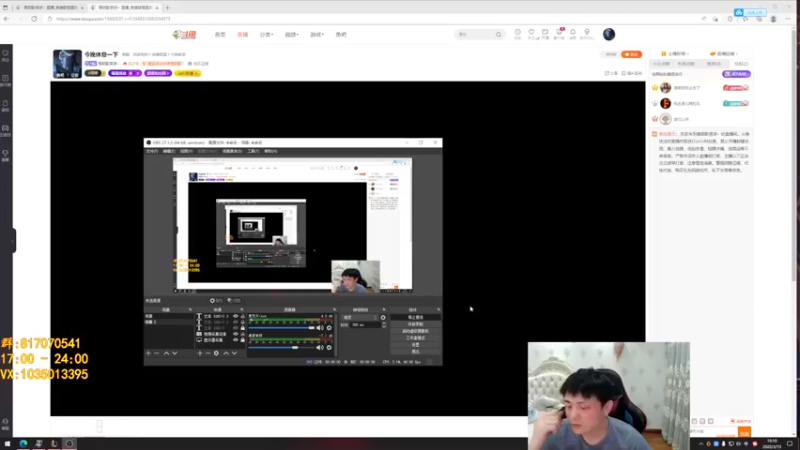800x450 pixels.
Task: Open the 首页 nav item
Action: 220,35
